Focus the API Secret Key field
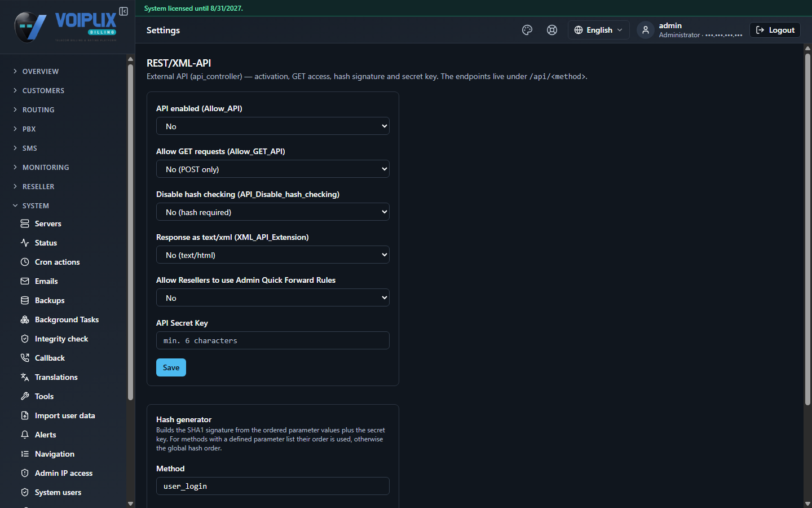Image resolution: width=812 pixels, height=508 pixels. pos(273,340)
